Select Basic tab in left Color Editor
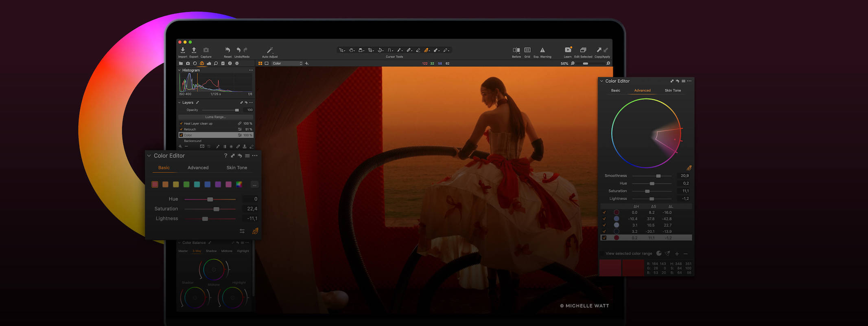The height and width of the screenshot is (326, 868). tap(164, 167)
